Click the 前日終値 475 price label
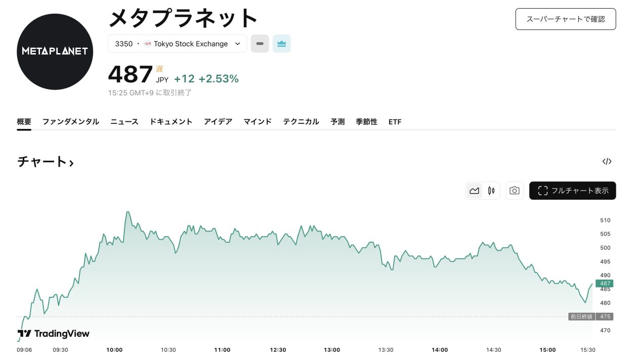 pos(591,316)
